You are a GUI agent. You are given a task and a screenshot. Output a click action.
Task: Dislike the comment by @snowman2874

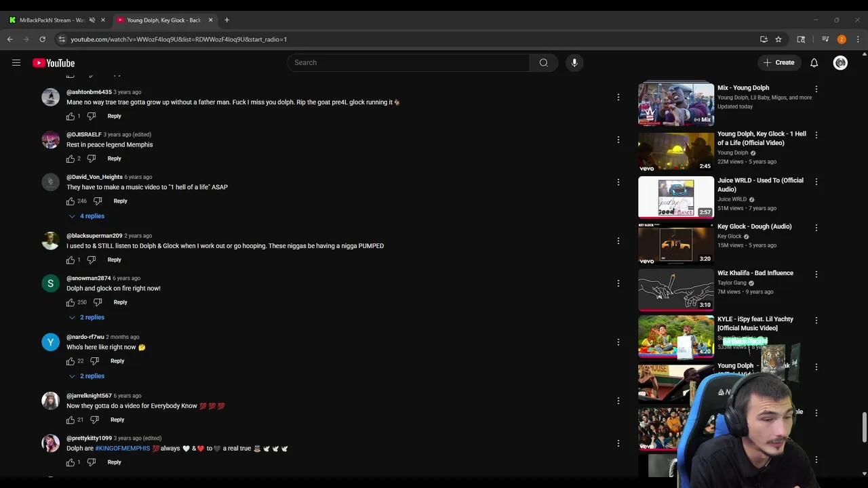tap(98, 302)
